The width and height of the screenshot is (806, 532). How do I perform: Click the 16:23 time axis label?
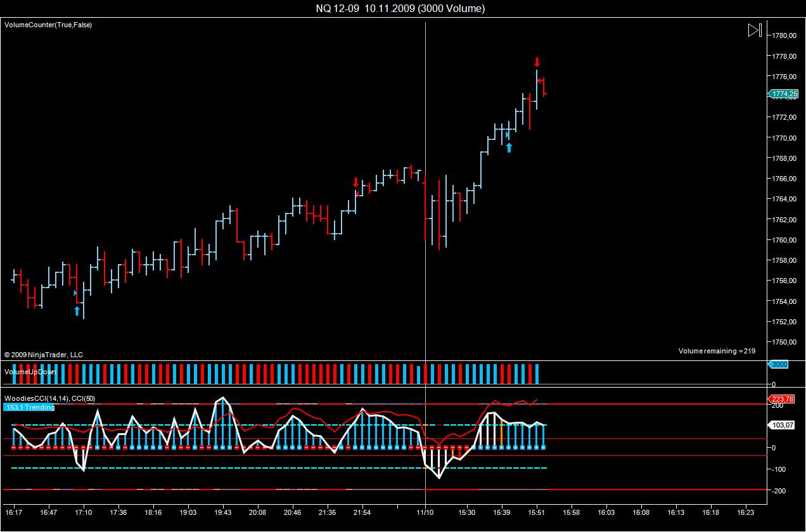click(x=746, y=512)
